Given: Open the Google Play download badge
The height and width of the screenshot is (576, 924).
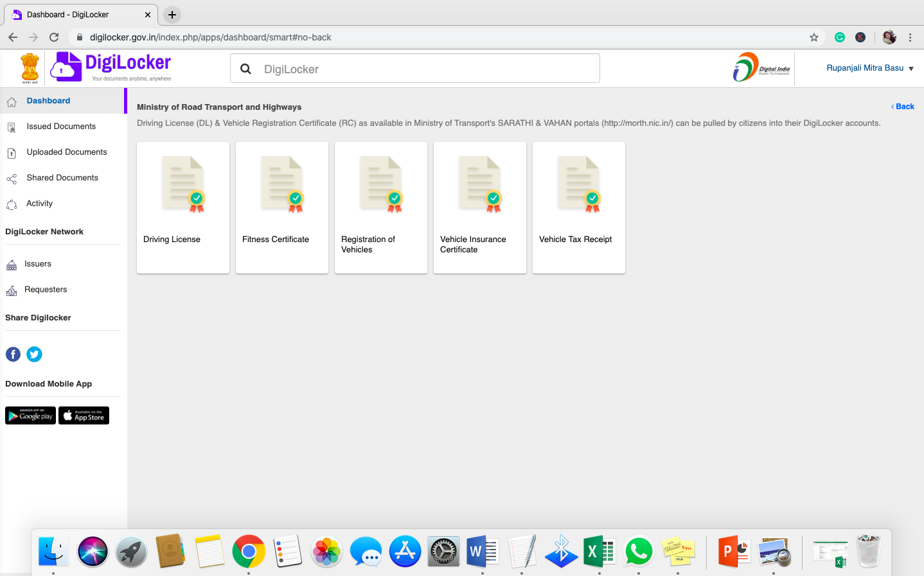Looking at the screenshot, I should [30, 415].
